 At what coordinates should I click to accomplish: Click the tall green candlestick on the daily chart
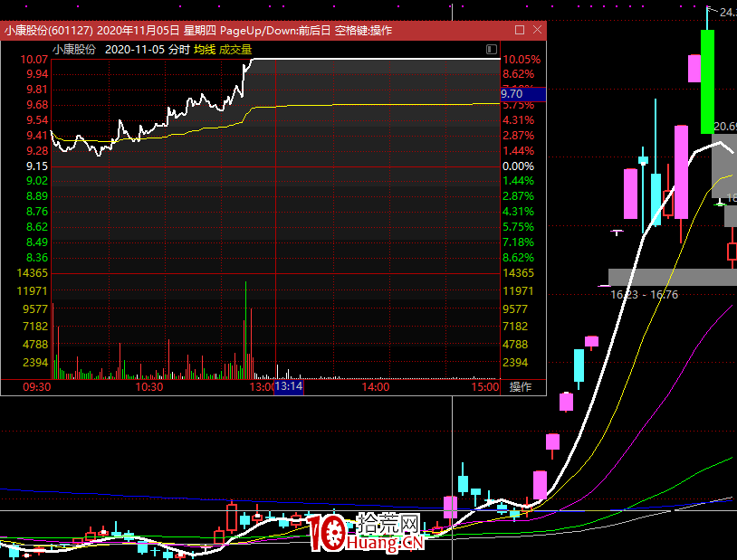click(x=706, y=81)
